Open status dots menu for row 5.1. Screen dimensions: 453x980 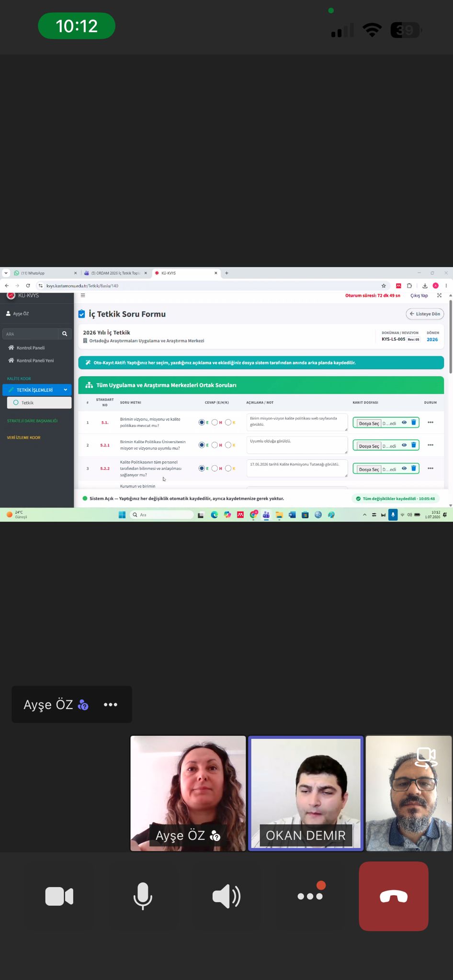pos(430,423)
